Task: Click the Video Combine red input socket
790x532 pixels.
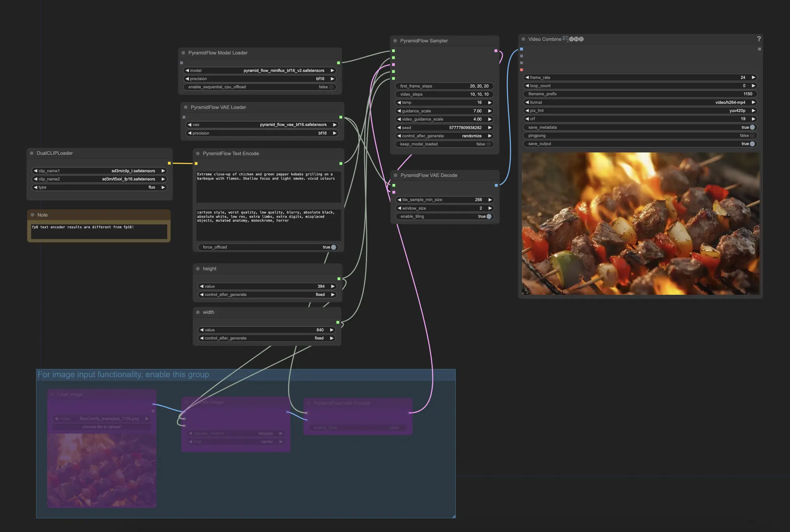Action: click(521, 70)
